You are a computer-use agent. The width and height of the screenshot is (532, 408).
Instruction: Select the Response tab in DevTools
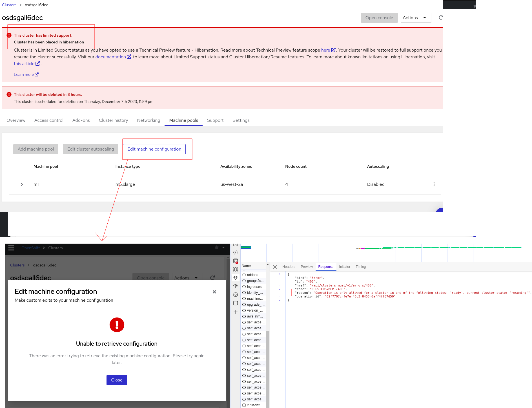point(326,267)
